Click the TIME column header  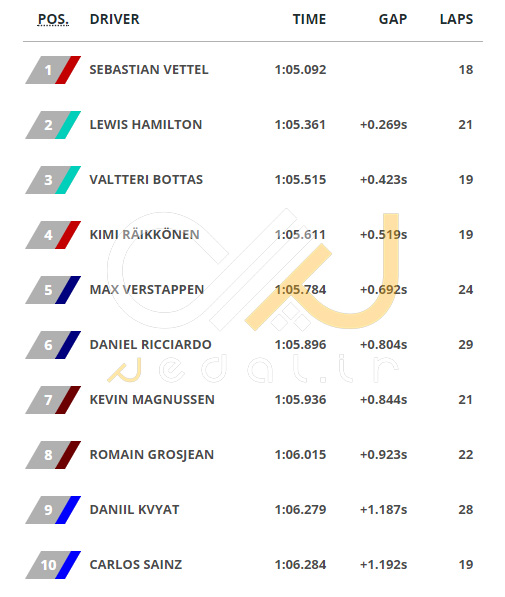309,19
